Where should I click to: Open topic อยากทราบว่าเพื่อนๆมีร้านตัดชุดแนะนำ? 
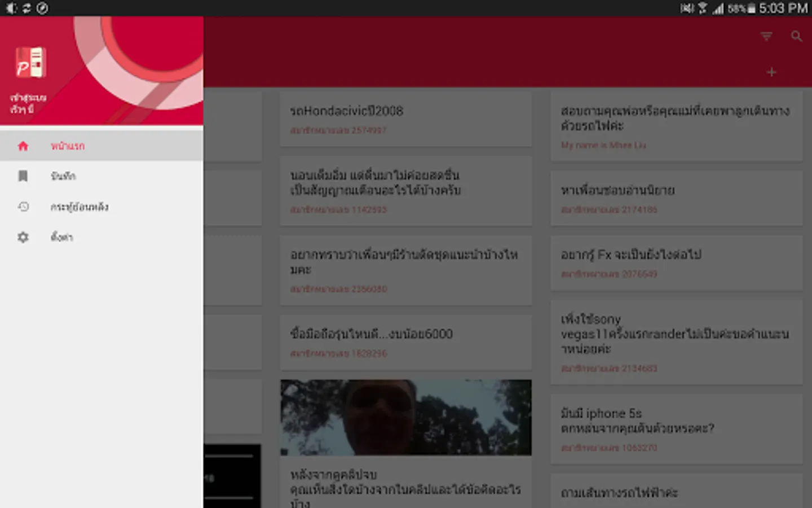click(x=405, y=270)
